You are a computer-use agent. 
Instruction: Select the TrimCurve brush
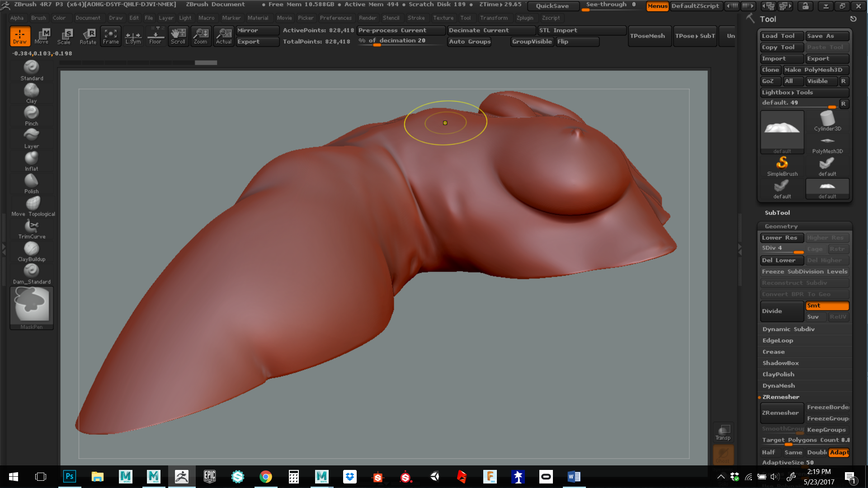click(x=32, y=229)
